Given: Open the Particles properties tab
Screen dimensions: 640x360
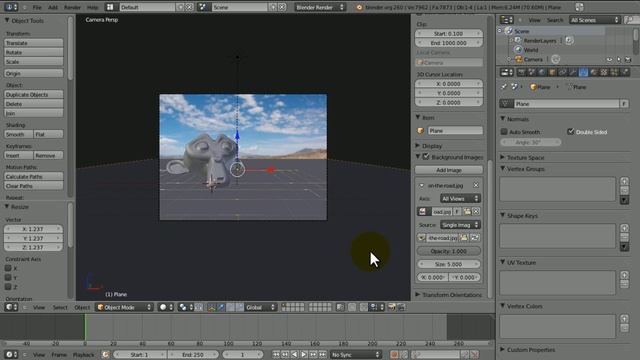Looking at the screenshot, I should pos(614,72).
